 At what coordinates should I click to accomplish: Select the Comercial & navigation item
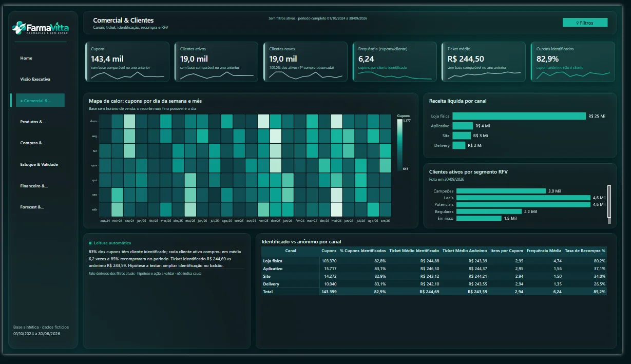point(40,100)
